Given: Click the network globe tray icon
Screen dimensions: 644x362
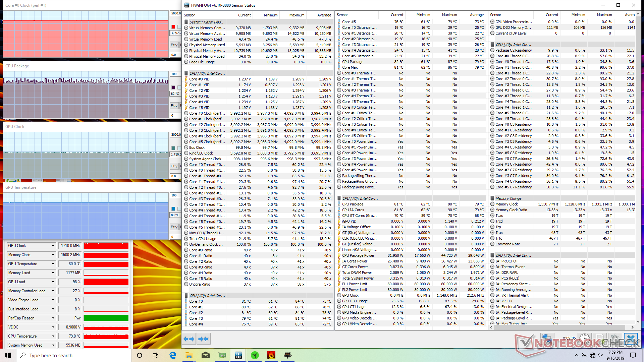Looking at the screenshot, I should tap(593, 355).
